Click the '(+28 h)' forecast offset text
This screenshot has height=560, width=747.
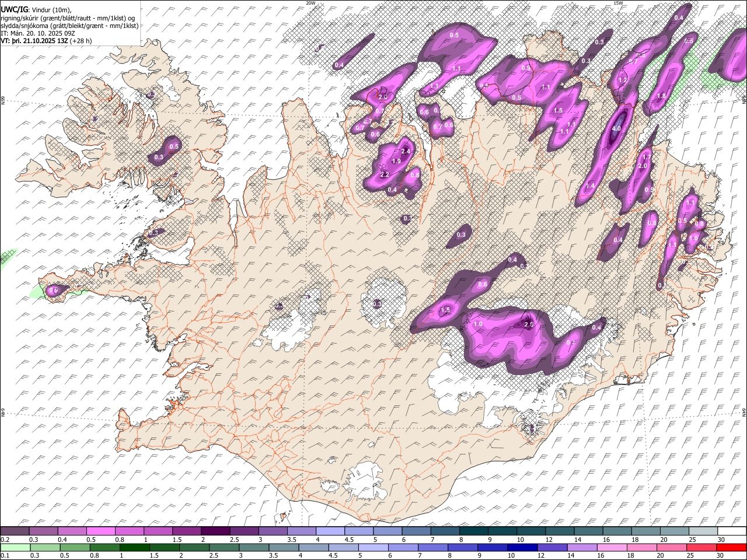click(x=81, y=41)
